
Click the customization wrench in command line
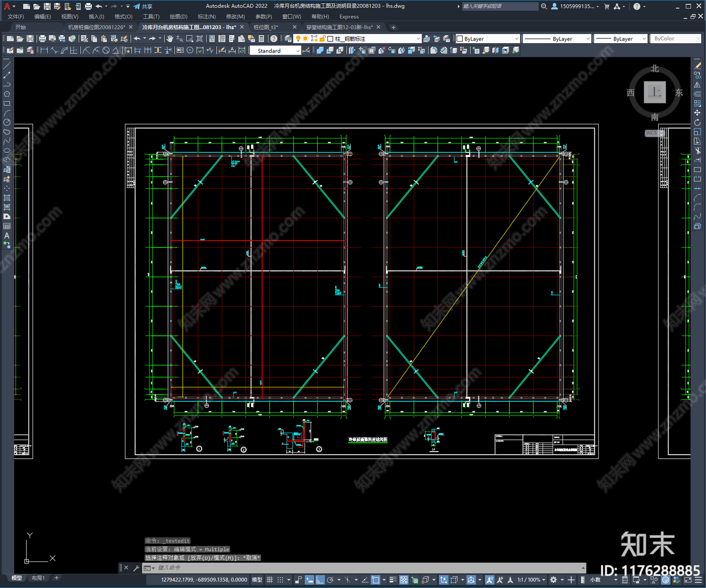coord(136,568)
